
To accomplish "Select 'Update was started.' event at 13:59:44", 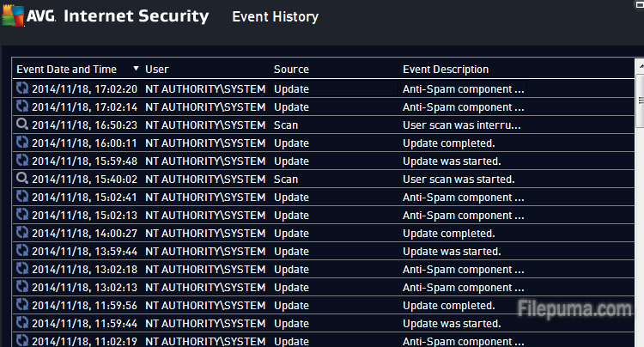I will 452,251.
